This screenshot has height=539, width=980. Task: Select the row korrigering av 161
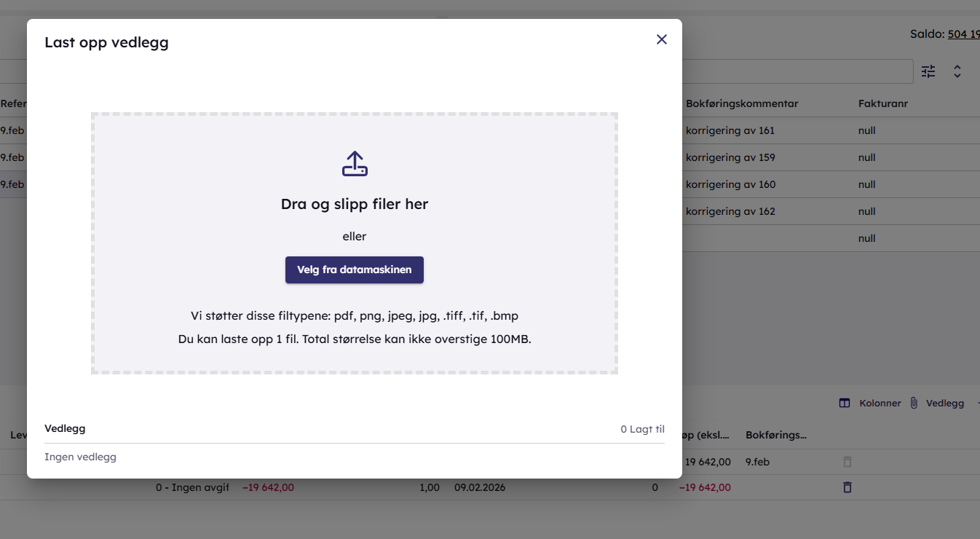click(x=730, y=130)
